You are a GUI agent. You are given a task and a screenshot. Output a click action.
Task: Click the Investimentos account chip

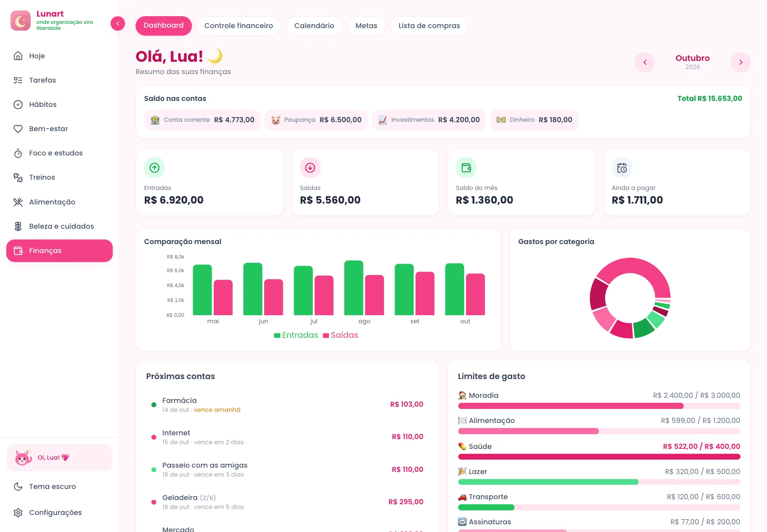click(429, 120)
